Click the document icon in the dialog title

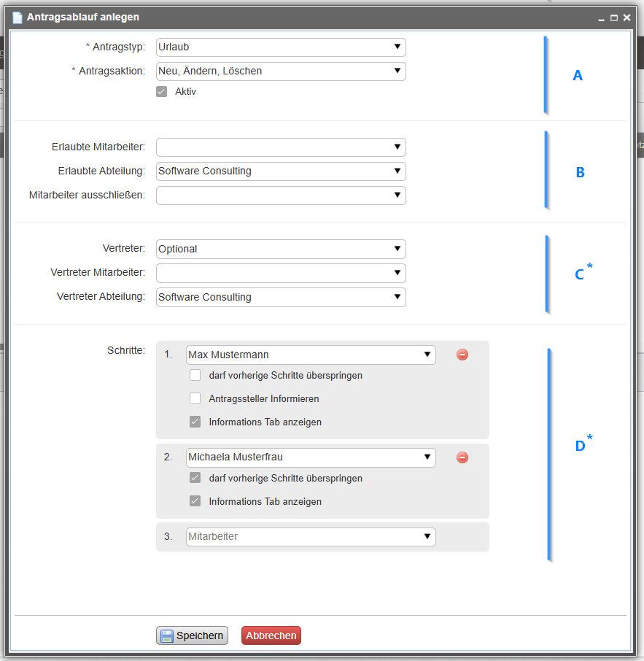click(18, 17)
